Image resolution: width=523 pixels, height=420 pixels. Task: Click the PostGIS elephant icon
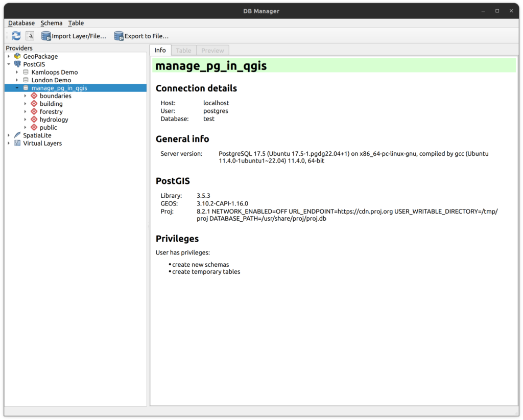point(18,64)
